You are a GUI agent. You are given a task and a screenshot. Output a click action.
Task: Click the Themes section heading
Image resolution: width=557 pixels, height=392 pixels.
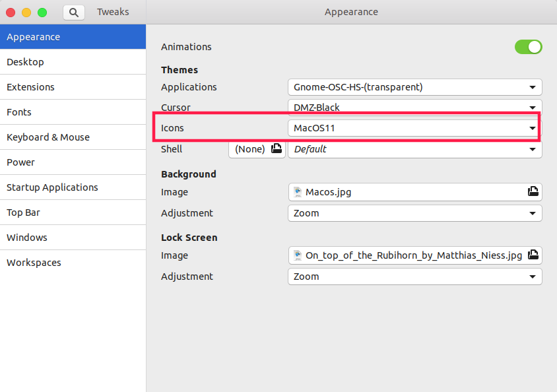[x=180, y=70]
